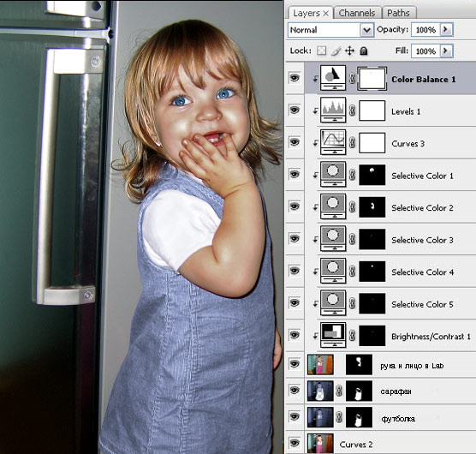Click the Color Balance 1 adjustment icon
Image resolution: width=476 pixels, height=454 pixels.
tap(333, 78)
